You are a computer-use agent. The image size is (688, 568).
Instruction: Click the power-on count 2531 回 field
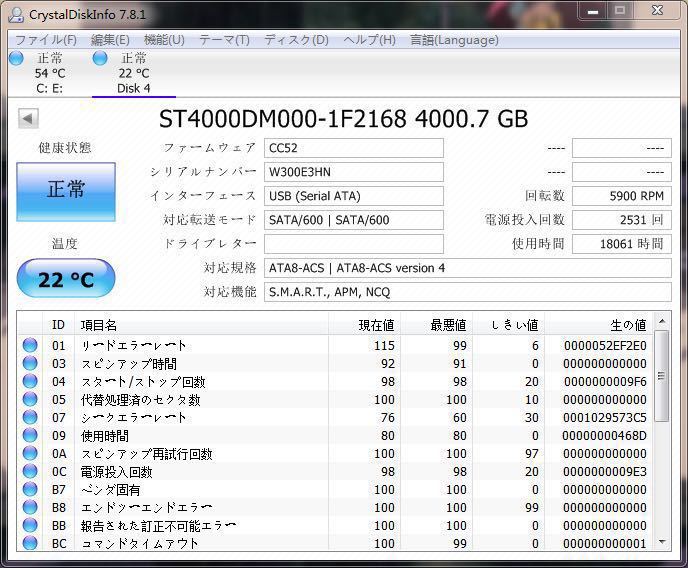tap(622, 220)
